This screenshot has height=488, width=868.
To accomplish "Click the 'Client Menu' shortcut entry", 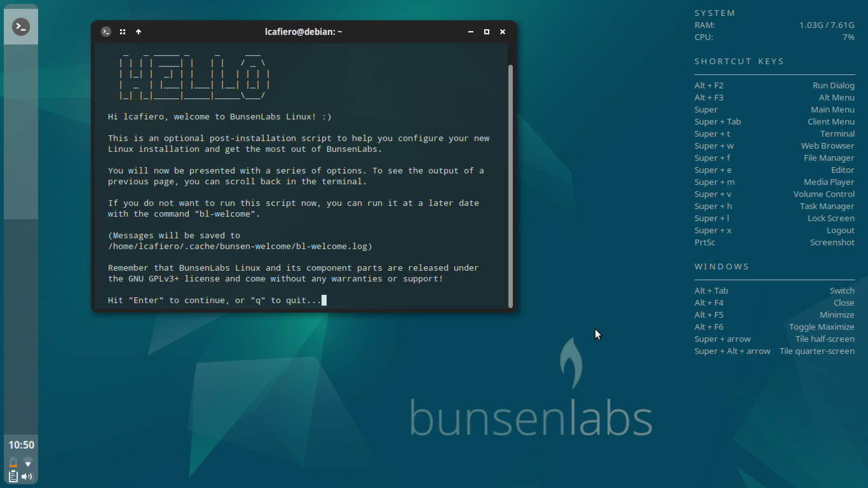I will coord(831,122).
